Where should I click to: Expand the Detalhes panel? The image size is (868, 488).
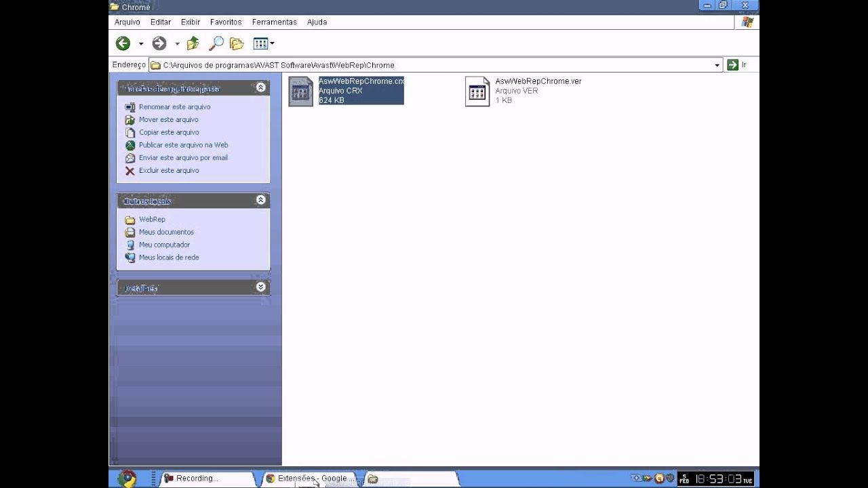[x=260, y=287]
